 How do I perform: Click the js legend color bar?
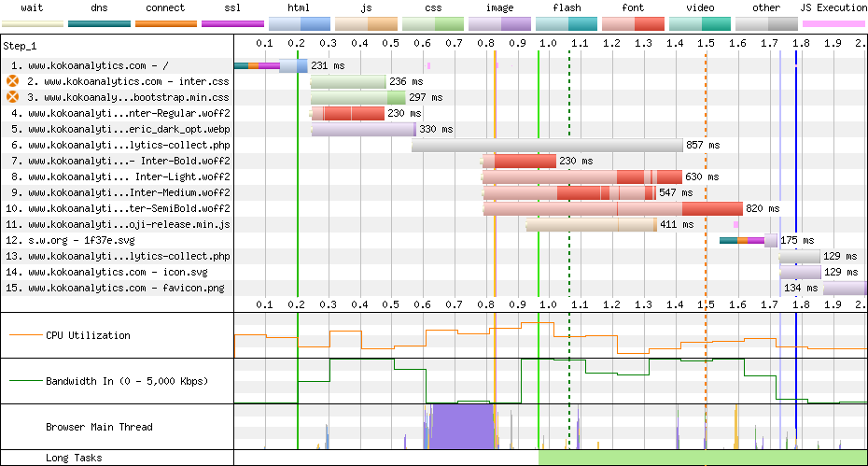coord(366,24)
